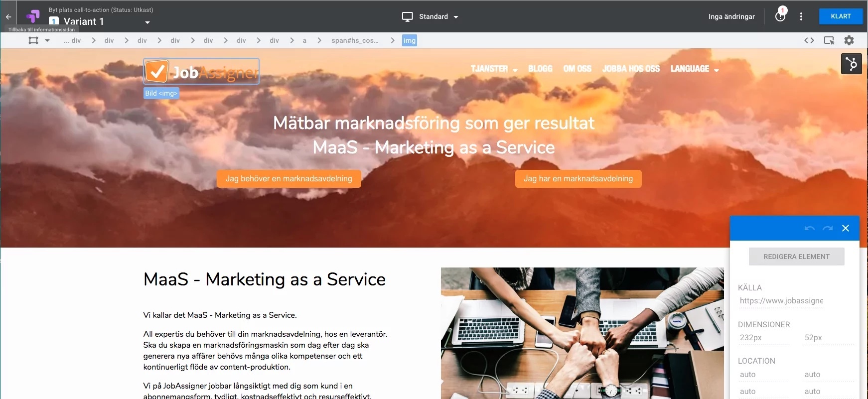Click the HubSpot sprocket icon
Viewport: 868px width, 399px height.
tap(851, 64)
